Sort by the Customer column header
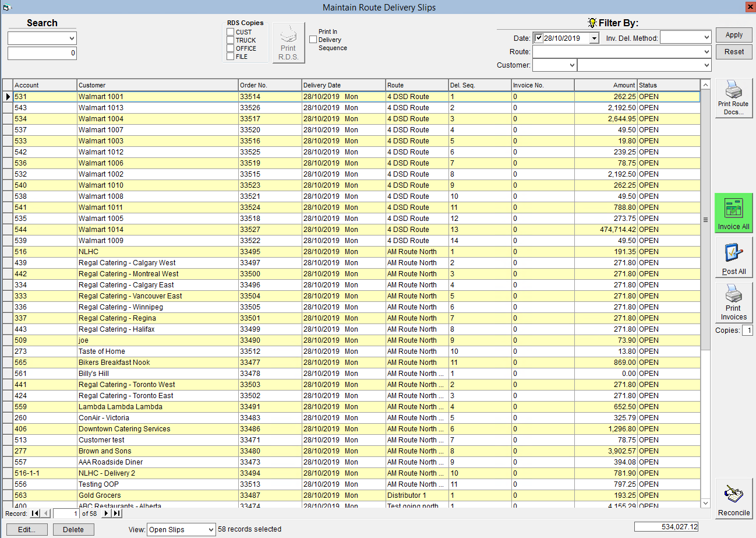The height and width of the screenshot is (538, 756). (x=157, y=85)
